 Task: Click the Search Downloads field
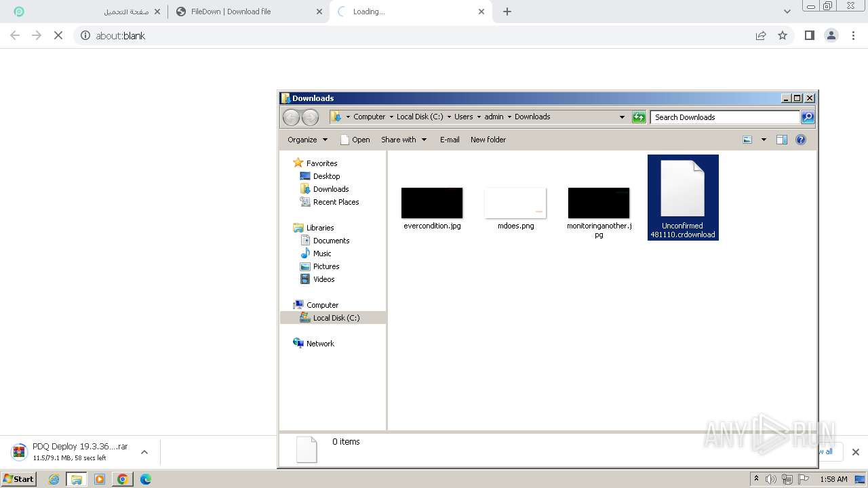(x=725, y=117)
